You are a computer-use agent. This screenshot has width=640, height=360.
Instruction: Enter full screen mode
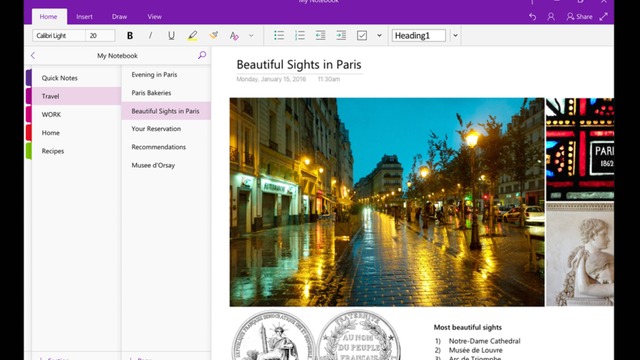click(604, 17)
